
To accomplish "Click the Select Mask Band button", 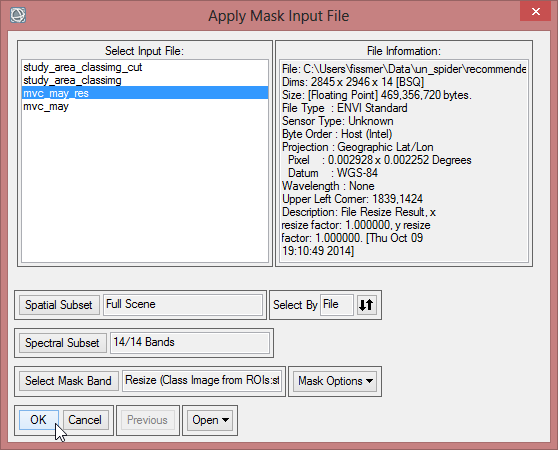I will [68, 381].
